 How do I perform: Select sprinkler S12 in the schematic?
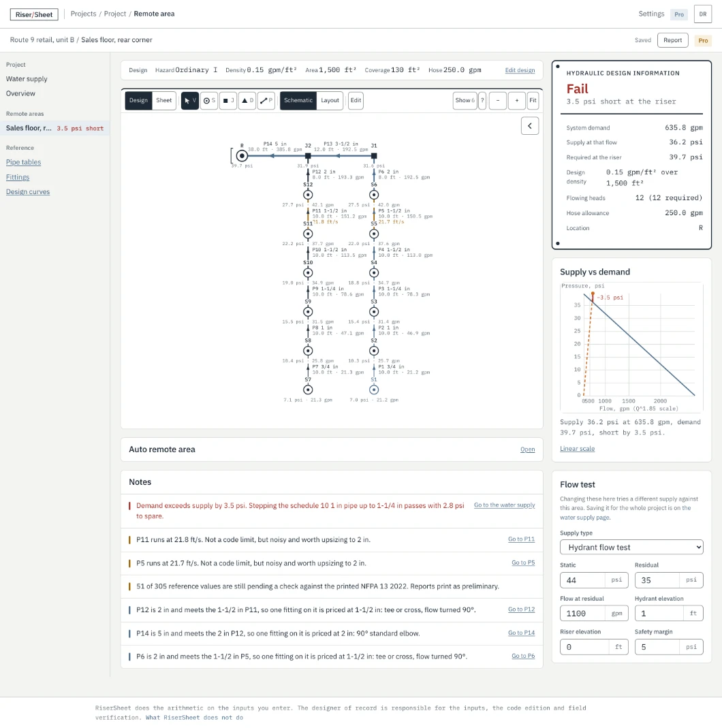(308, 195)
